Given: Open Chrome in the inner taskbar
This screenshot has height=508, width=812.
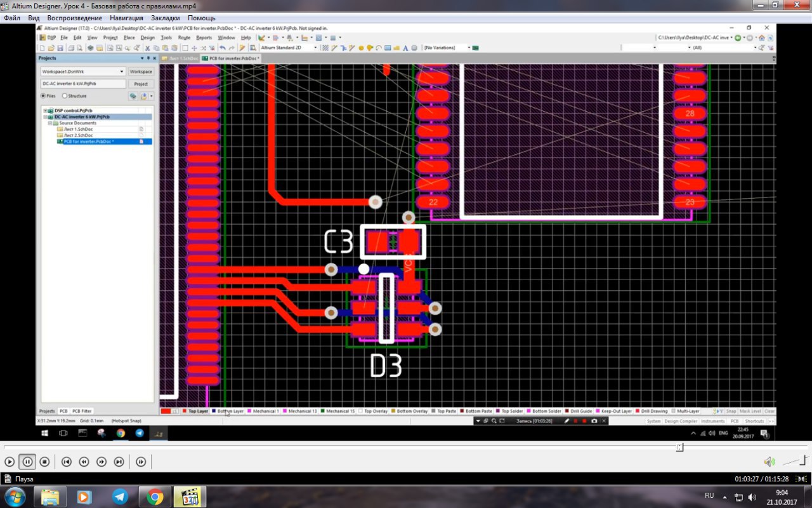Looking at the screenshot, I should point(121,433).
